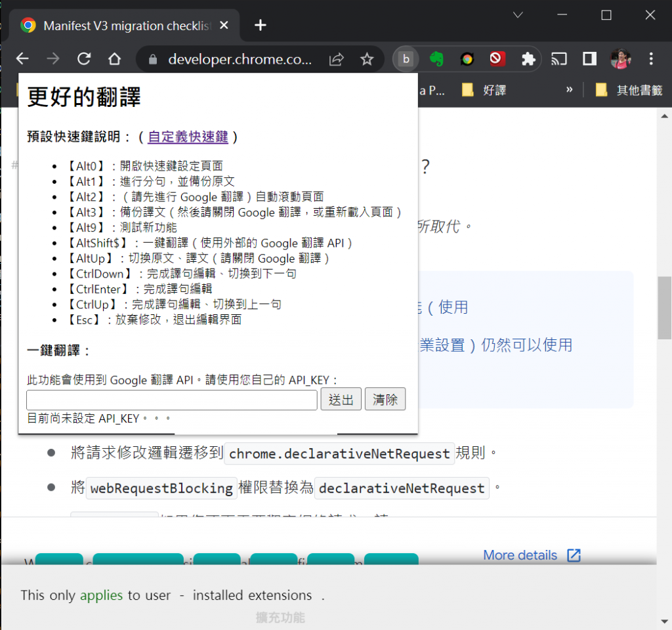Click the declarativeNetRequest code after 權限替換為
This screenshot has width=672, height=630.
[x=402, y=488]
